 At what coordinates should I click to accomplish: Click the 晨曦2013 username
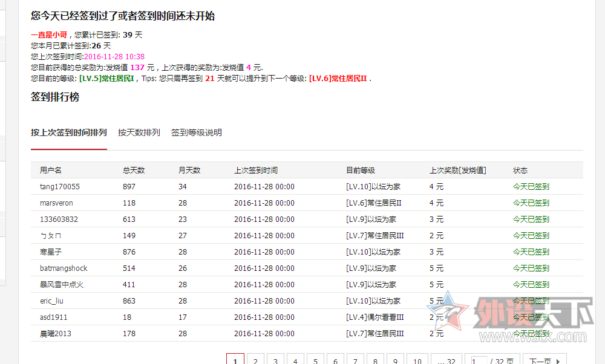56,334
